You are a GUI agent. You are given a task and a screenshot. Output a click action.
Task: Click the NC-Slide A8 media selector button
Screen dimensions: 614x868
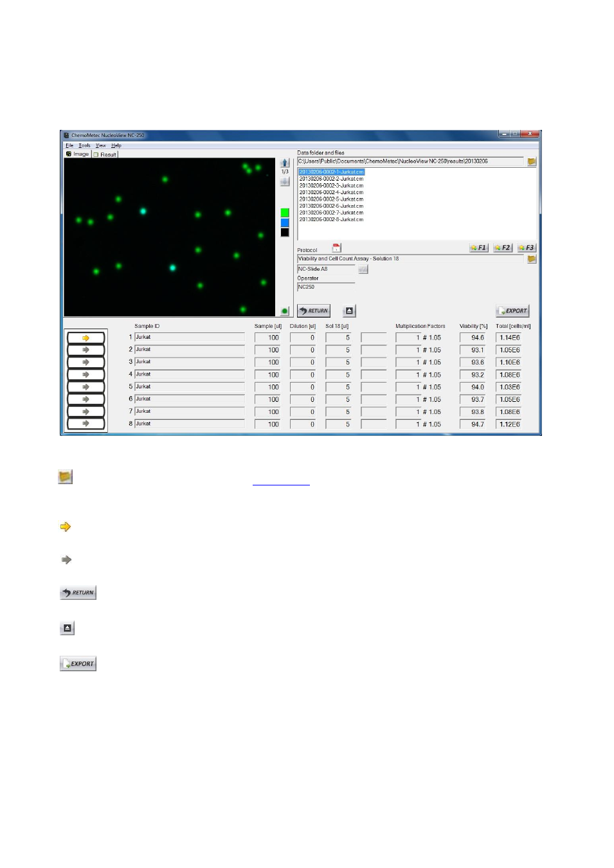[363, 269]
